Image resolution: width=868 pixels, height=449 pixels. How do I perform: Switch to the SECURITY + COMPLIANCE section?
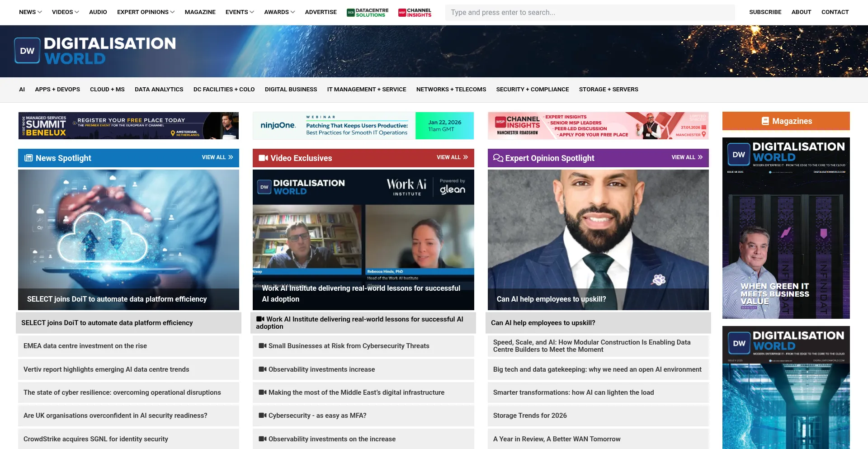(x=532, y=89)
